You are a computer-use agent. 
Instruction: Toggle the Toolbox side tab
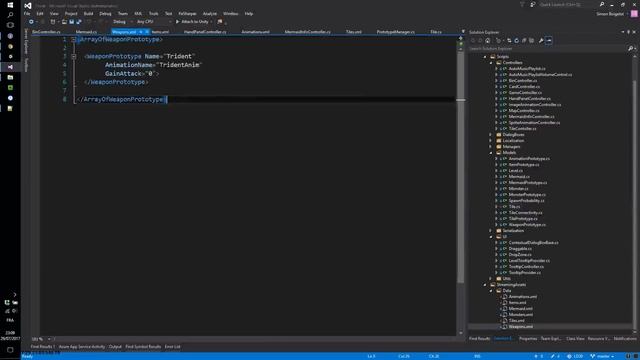[x=26, y=65]
